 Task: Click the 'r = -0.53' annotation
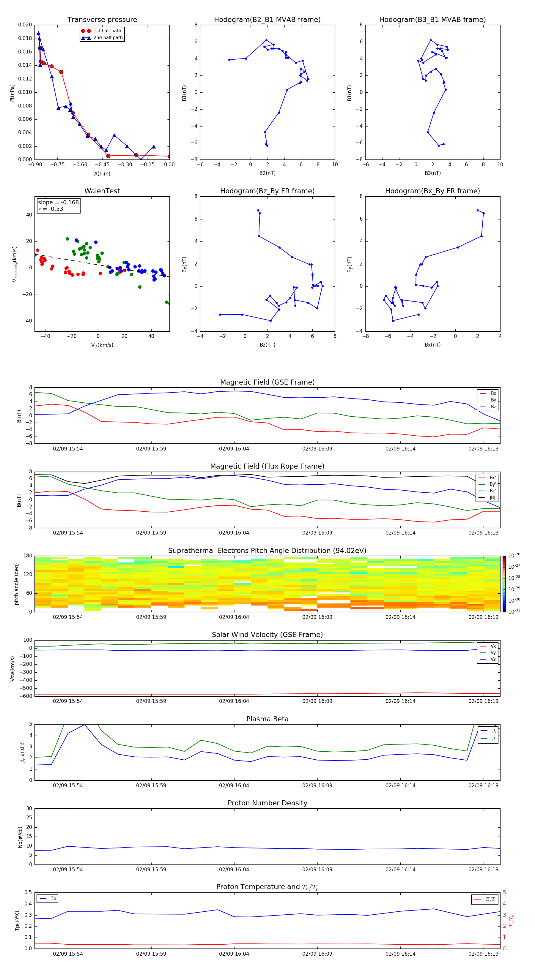click(x=51, y=209)
